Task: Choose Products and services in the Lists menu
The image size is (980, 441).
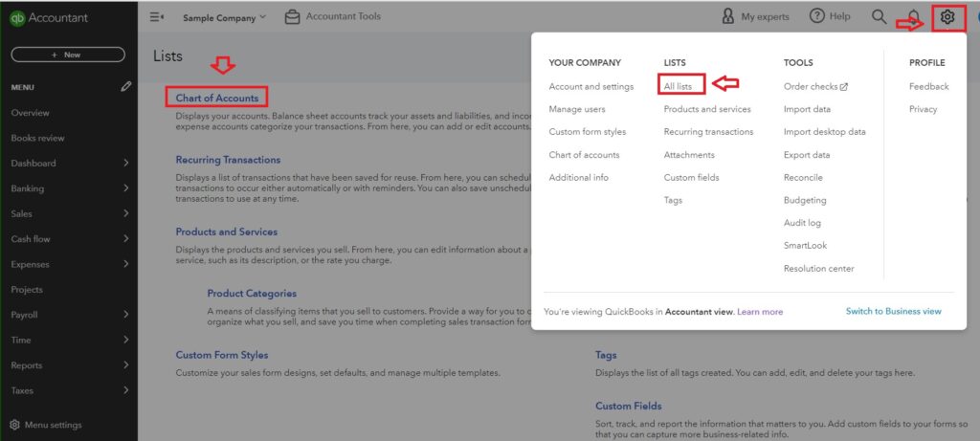Action: (707, 109)
